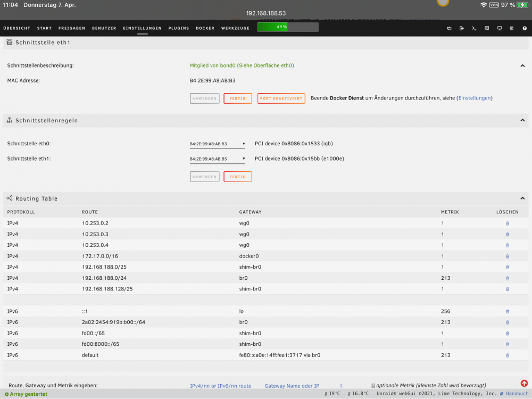Click the LÖSCHEN column header
The height and width of the screenshot is (399, 532).
point(507,212)
